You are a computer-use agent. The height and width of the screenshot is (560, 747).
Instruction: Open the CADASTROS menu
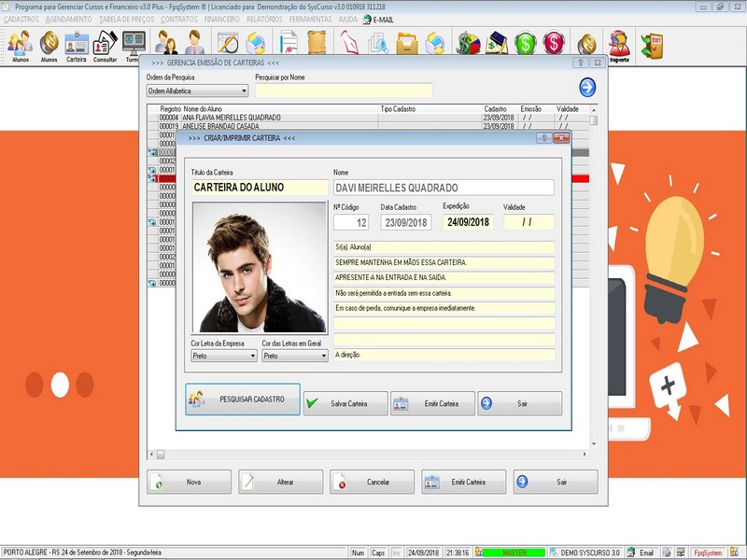21,20
